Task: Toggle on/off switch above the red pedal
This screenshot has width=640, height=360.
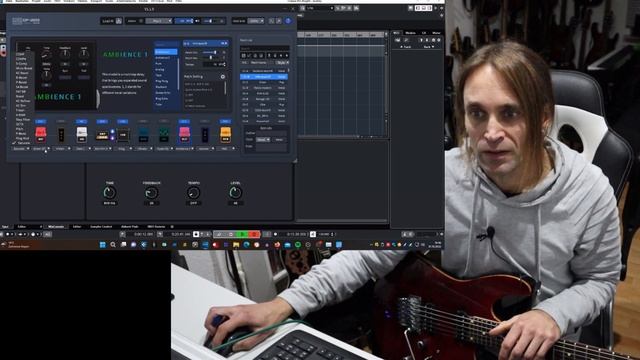Action: click(x=40, y=122)
